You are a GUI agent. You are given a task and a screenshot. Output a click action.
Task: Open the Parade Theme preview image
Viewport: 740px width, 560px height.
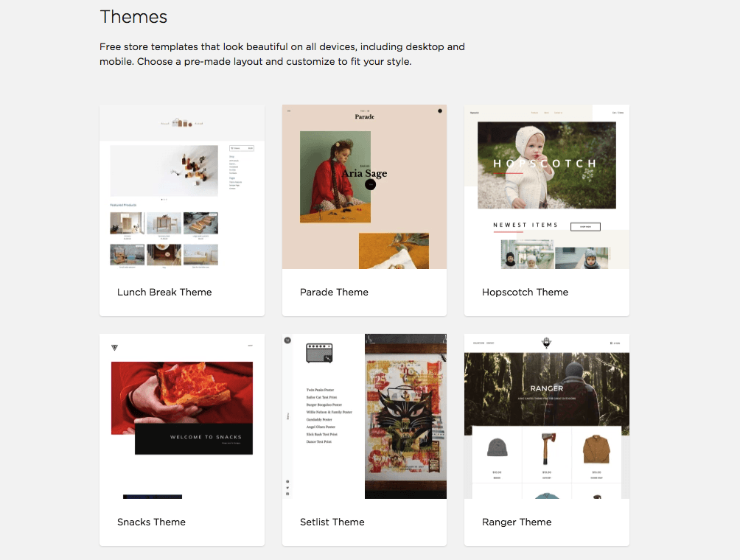tap(364, 187)
